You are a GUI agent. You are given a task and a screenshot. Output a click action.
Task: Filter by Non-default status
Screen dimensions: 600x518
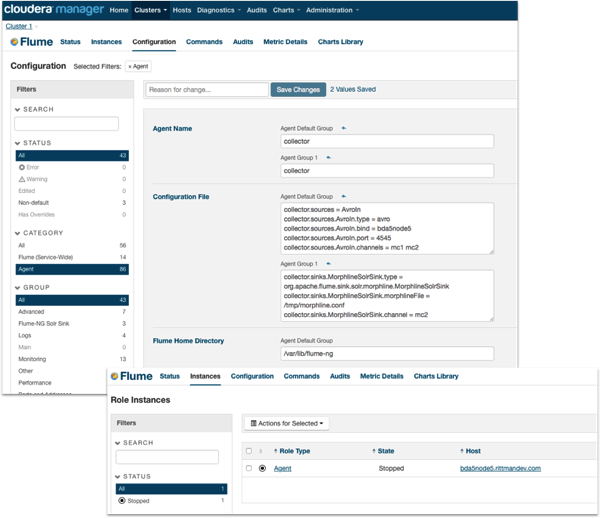pos(72,203)
